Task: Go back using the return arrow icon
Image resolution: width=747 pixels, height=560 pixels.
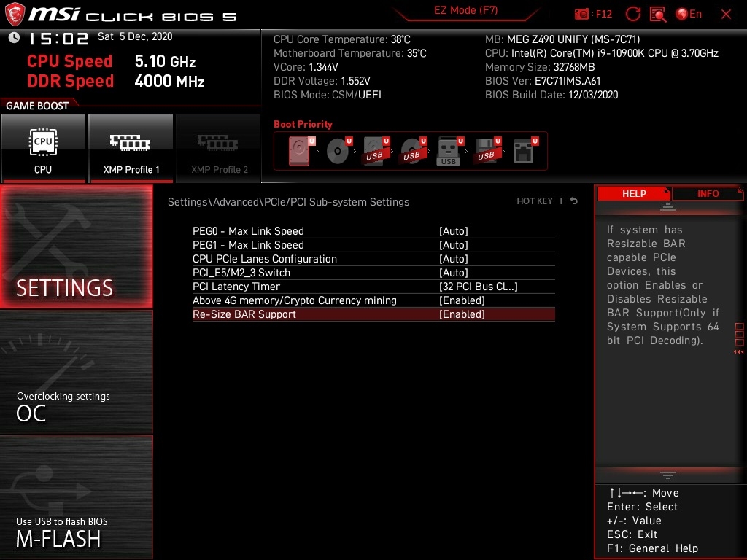Action: coord(574,201)
